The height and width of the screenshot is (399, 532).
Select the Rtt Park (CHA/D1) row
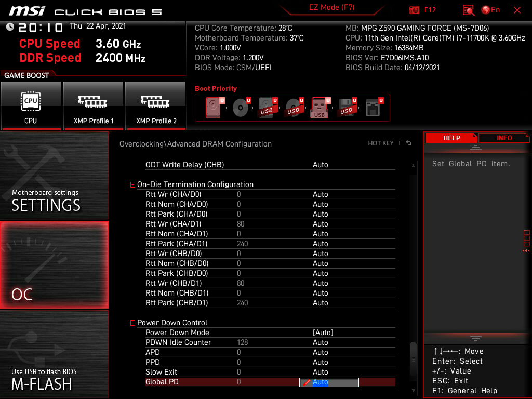click(270, 244)
